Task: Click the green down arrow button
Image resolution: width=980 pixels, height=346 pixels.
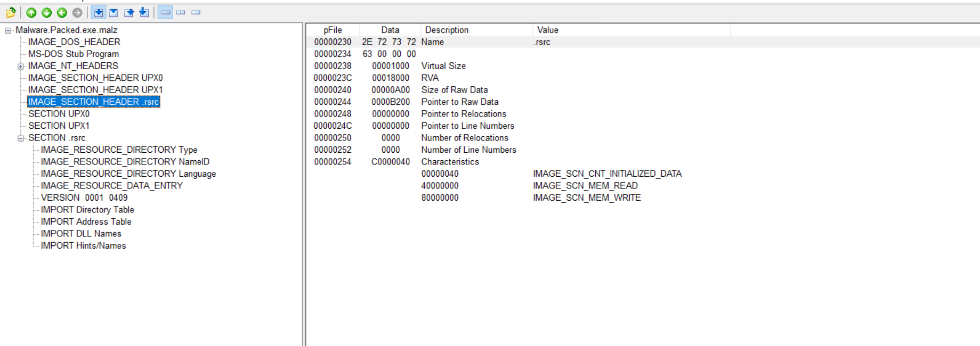Action: (47, 12)
